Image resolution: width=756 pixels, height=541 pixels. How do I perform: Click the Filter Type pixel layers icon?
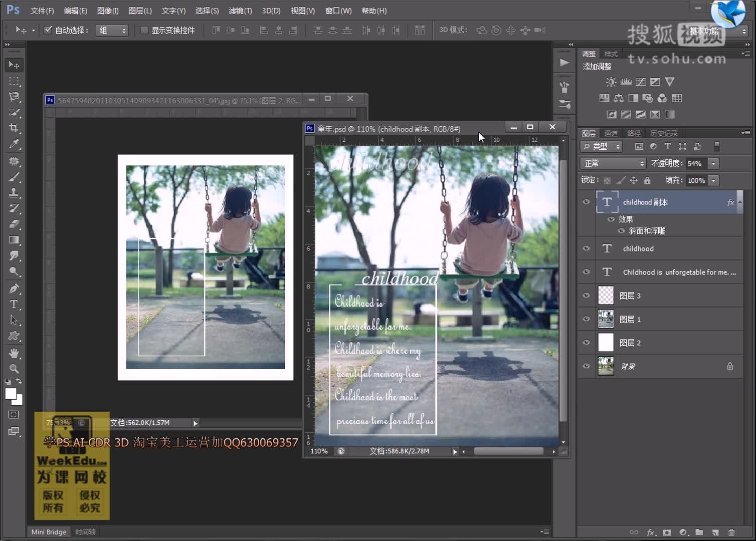[x=639, y=146]
